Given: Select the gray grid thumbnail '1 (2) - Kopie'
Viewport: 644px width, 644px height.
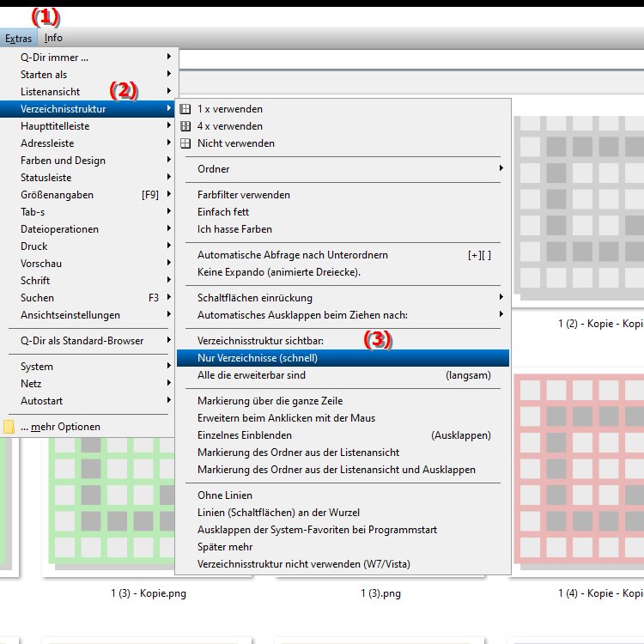Looking at the screenshot, I should (x=579, y=208).
